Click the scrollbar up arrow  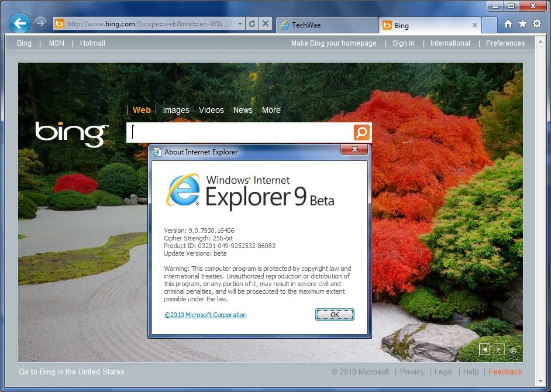tap(541, 42)
